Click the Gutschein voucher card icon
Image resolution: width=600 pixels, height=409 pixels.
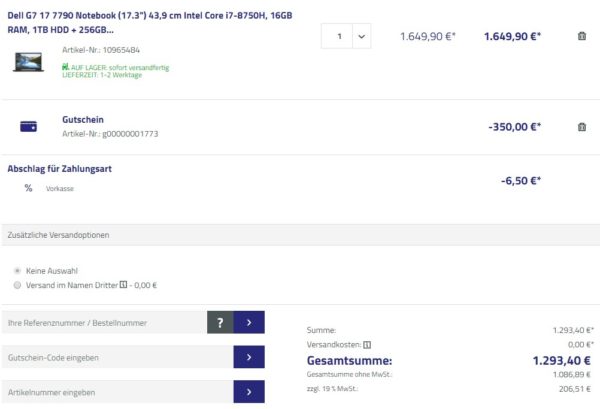(x=28, y=127)
